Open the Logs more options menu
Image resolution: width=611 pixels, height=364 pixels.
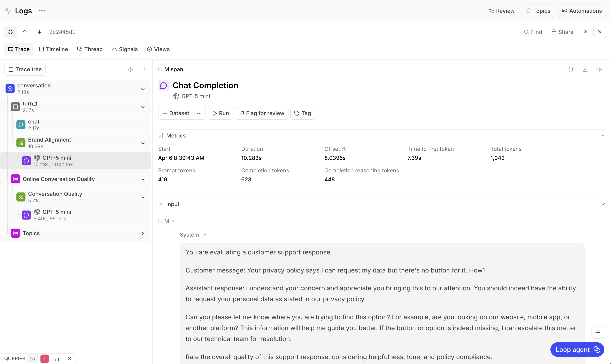click(x=42, y=11)
